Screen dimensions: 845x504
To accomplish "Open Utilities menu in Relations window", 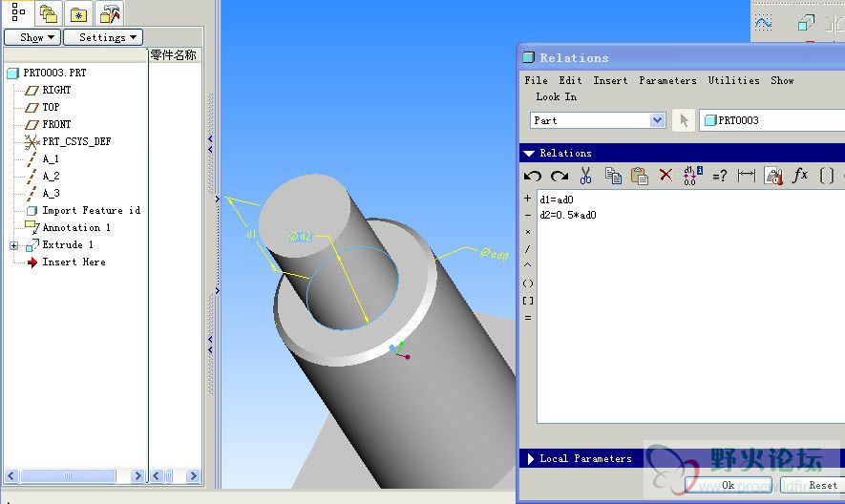I will (x=733, y=80).
